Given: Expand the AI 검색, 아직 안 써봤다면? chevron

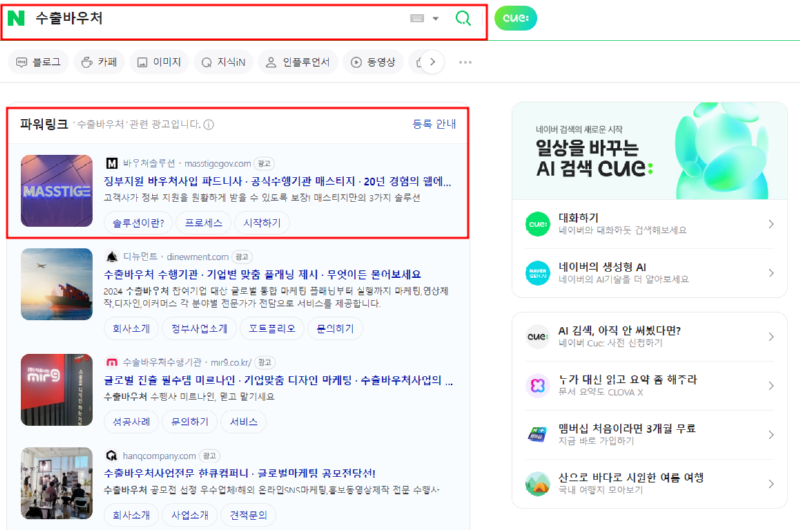Looking at the screenshot, I should coord(770,337).
